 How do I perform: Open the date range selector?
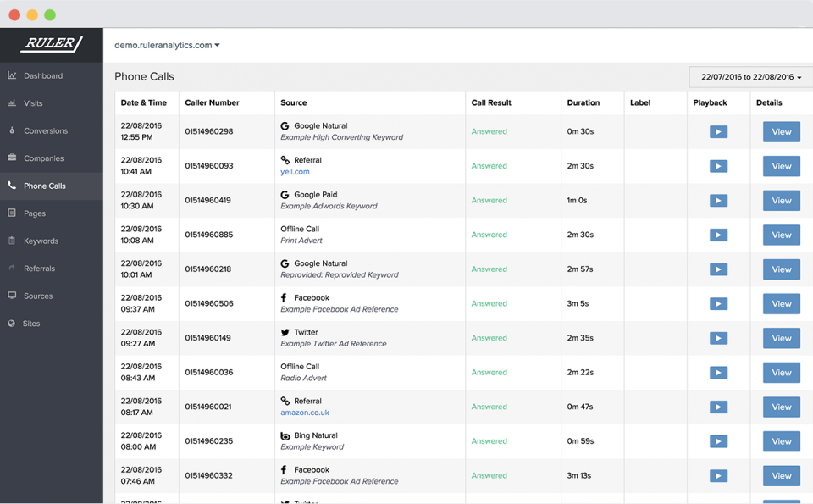(x=750, y=76)
